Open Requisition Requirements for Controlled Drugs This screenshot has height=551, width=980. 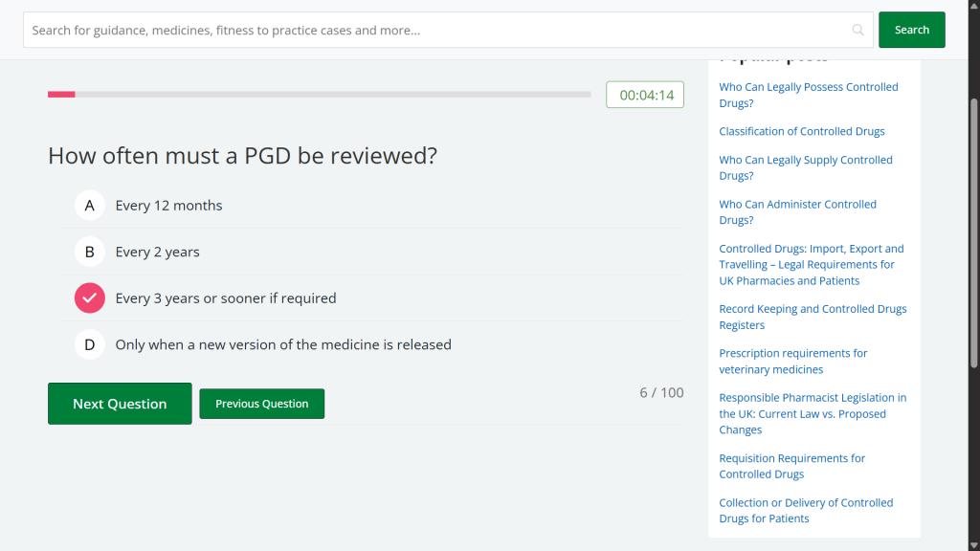(791, 466)
